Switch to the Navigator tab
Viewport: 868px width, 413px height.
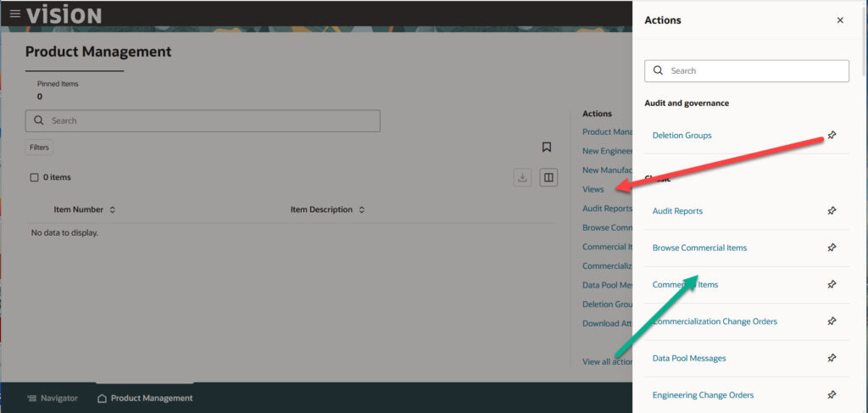tap(53, 398)
